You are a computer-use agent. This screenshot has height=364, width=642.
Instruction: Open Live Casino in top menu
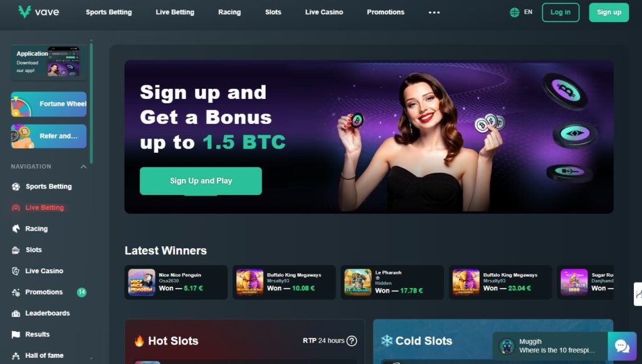click(324, 13)
